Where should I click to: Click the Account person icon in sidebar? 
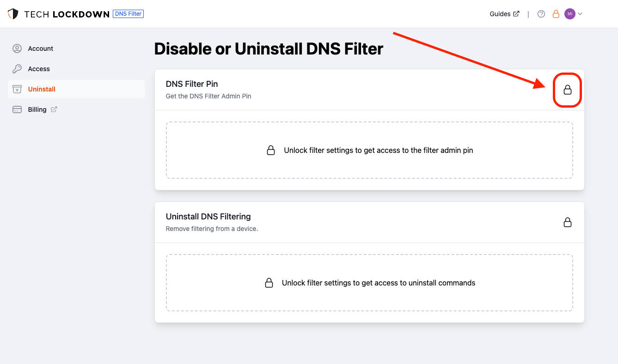coord(17,49)
